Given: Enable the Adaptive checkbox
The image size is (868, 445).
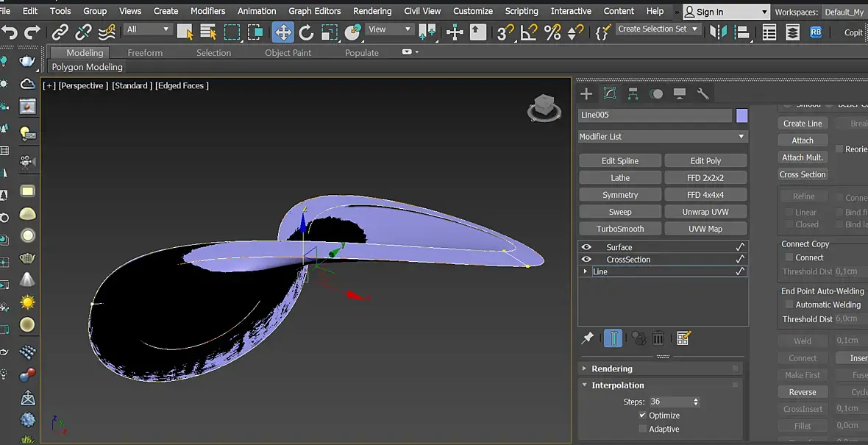Looking at the screenshot, I should point(643,429).
